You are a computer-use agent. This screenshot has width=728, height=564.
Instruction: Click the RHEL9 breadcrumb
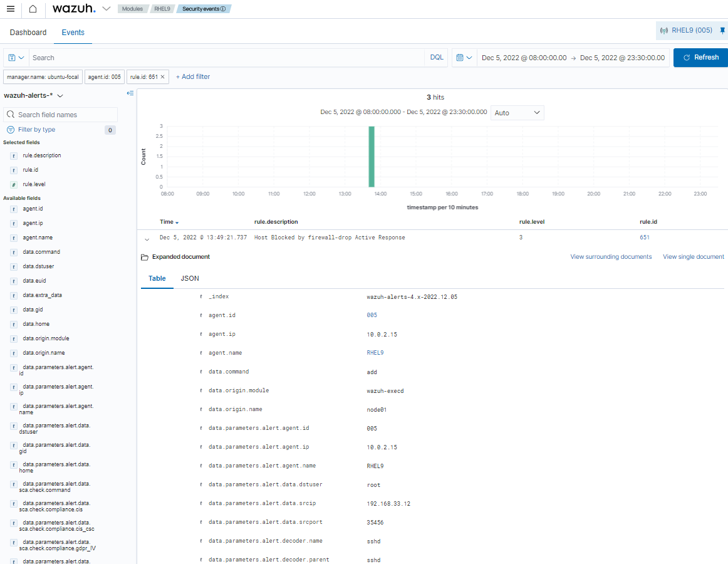click(x=162, y=9)
